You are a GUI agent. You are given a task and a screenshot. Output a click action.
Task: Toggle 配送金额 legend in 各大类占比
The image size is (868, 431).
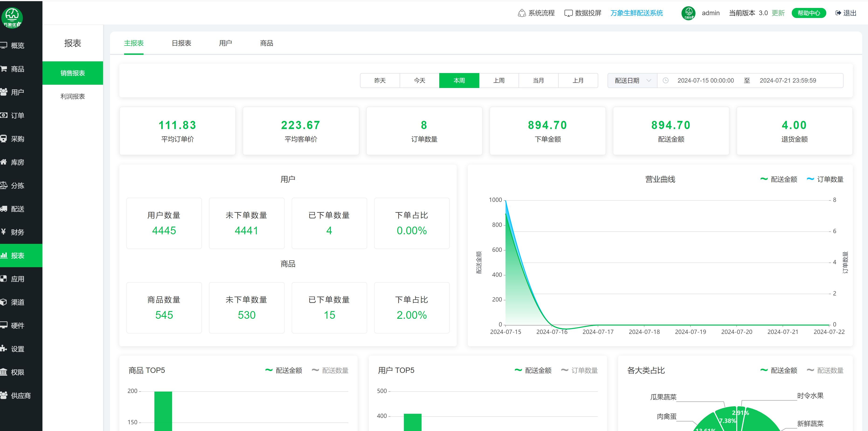[779, 371]
